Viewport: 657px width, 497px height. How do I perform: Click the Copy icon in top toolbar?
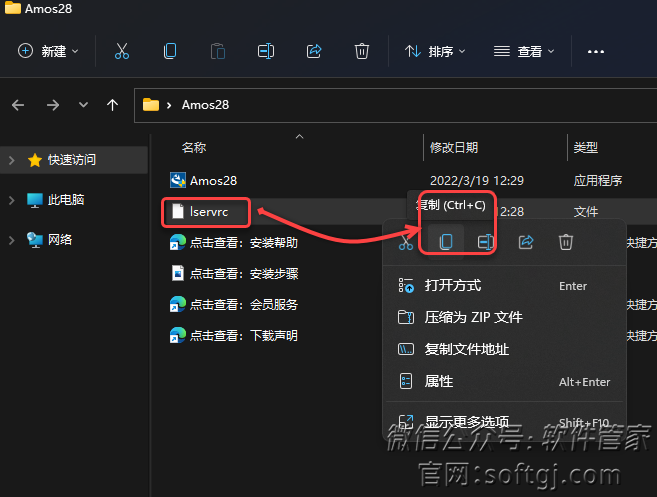pos(170,51)
